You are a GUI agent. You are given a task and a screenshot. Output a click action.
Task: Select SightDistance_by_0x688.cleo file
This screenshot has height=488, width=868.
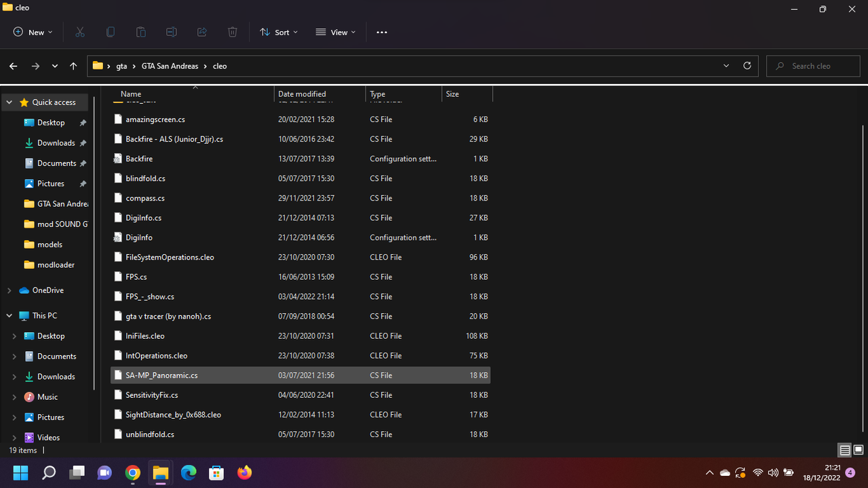[x=300, y=414]
